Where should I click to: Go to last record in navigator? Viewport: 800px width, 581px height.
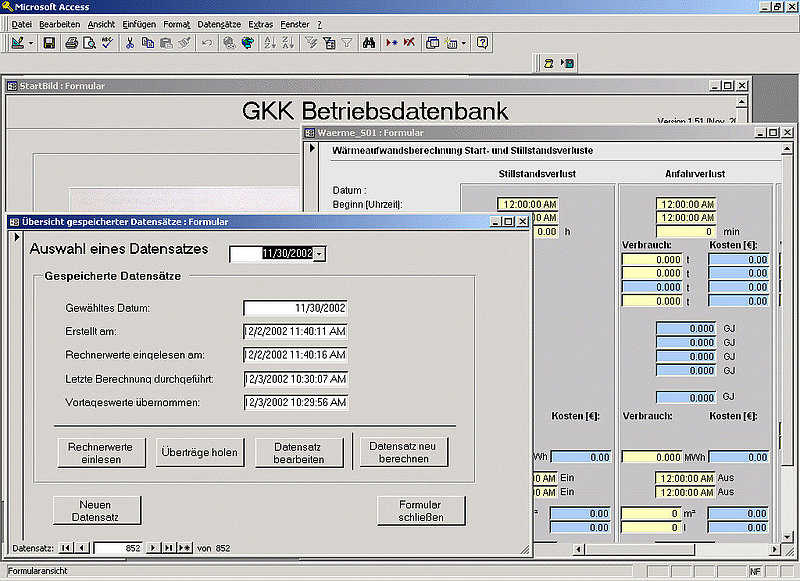168,548
